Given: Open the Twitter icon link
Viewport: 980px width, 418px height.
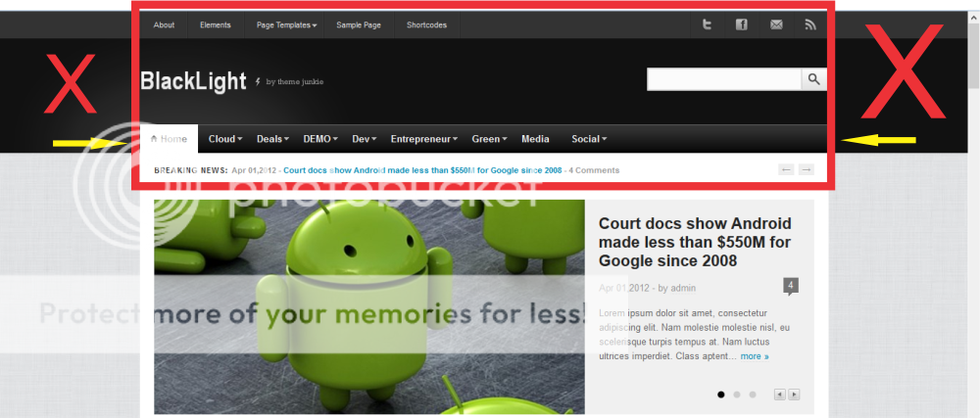Looking at the screenshot, I should 707,24.
